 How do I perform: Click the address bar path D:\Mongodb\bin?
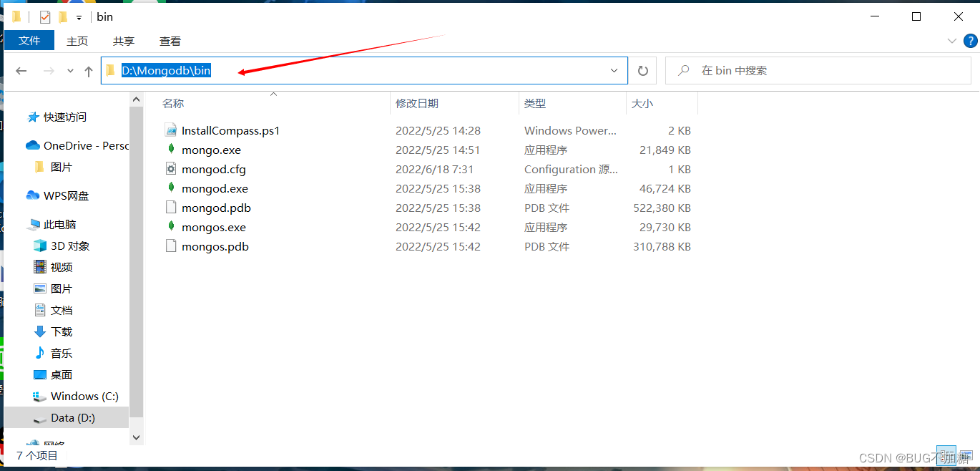pos(166,71)
